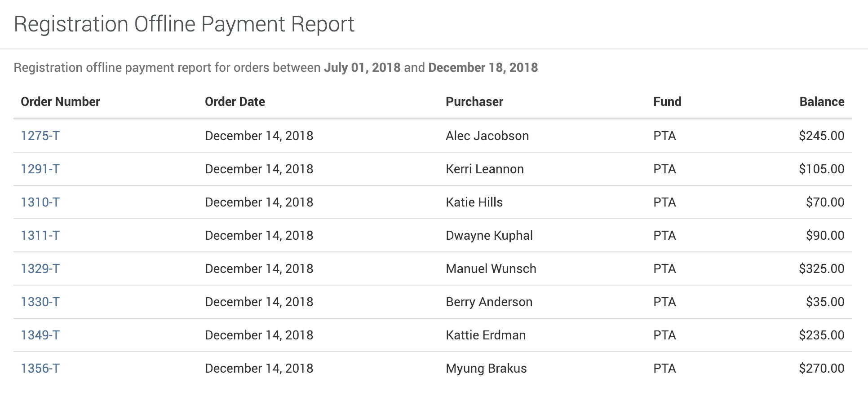The width and height of the screenshot is (868, 396).
Task: Click the Order Number column header
Action: pyautogui.click(x=60, y=101)
